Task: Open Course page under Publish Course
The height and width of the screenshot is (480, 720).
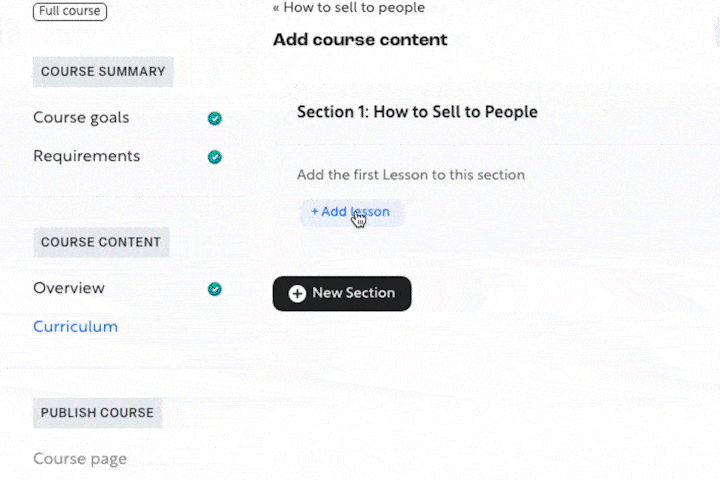Action: (x=80, y=459)
